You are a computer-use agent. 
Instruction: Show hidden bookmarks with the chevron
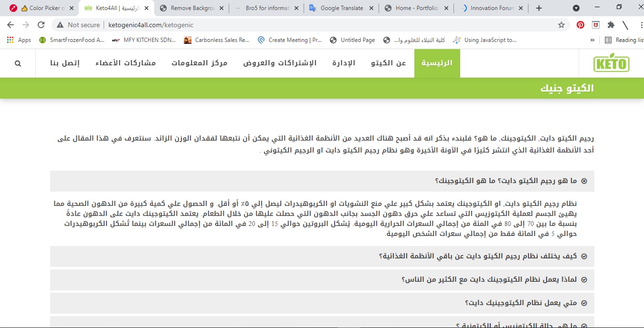click(592, 40)
